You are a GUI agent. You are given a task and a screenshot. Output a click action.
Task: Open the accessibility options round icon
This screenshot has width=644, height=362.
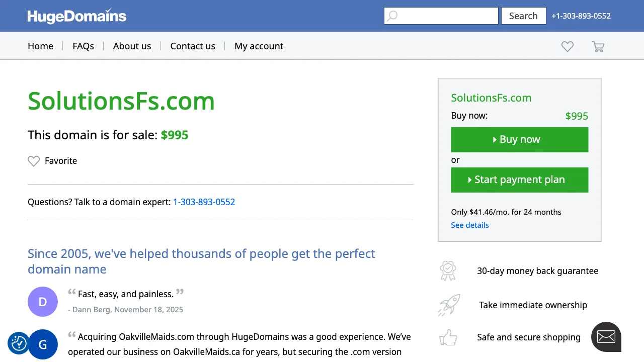pyautogui.click(x=19, y=343)
